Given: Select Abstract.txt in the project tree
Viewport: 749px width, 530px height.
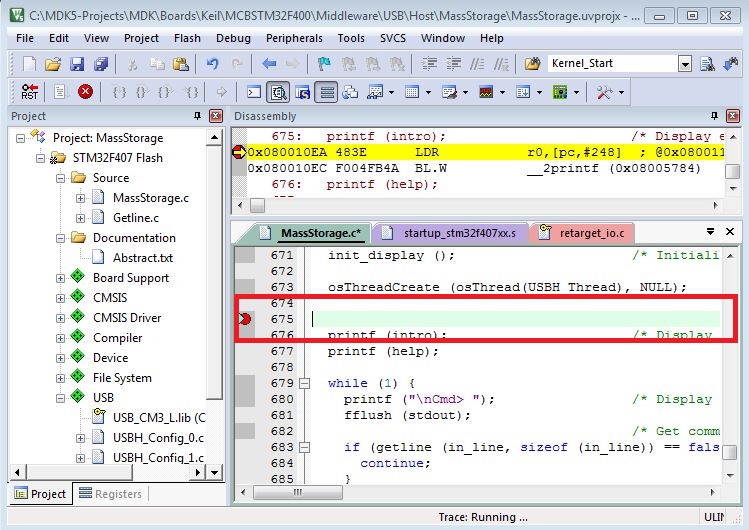Looking at the screenshot, I should point(142,258).
